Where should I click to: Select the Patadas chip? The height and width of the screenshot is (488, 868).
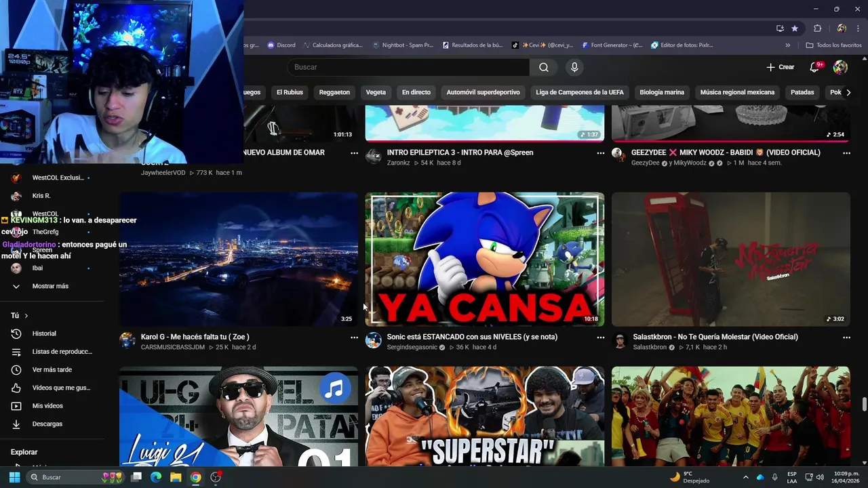802,92
